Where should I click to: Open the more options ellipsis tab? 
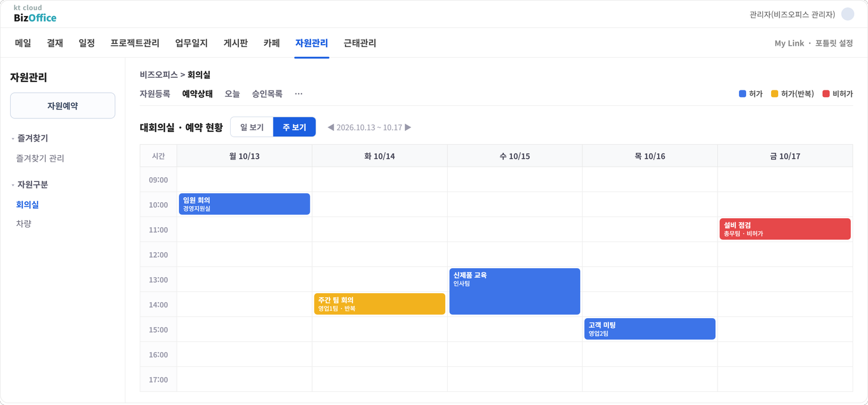click(x=298, y=94)
